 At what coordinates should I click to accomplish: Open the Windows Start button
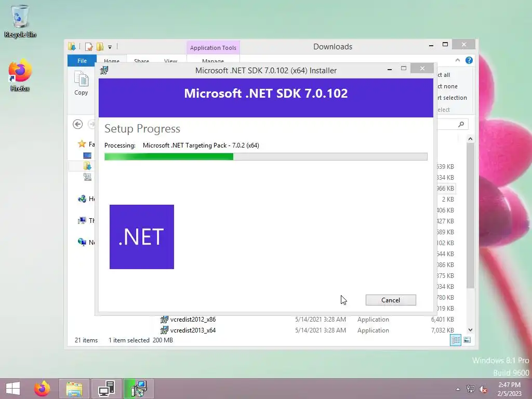tap(13, 389)
